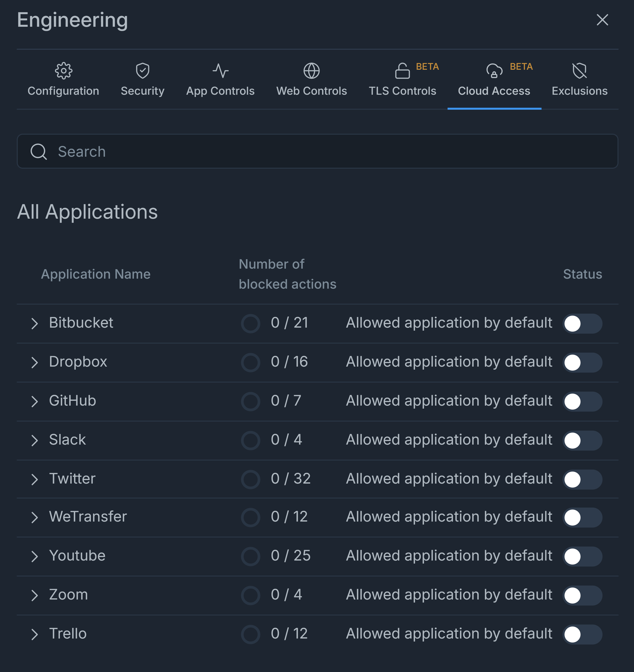Click the App Controls activity icon
Viewport: 634px width, 672px height.
220,71
